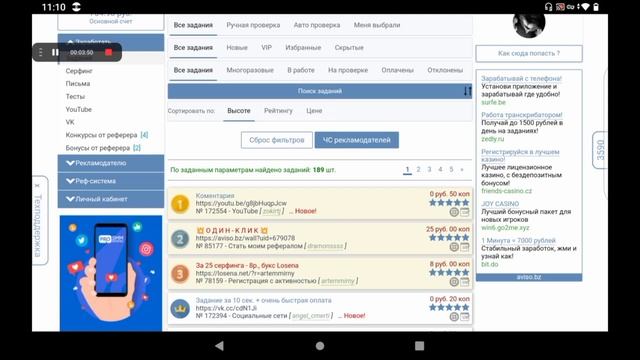Viewport: 640px width, 360px height.
Task: Expand the Личный кабинет menu section
Action: click(x=111, y=199)
